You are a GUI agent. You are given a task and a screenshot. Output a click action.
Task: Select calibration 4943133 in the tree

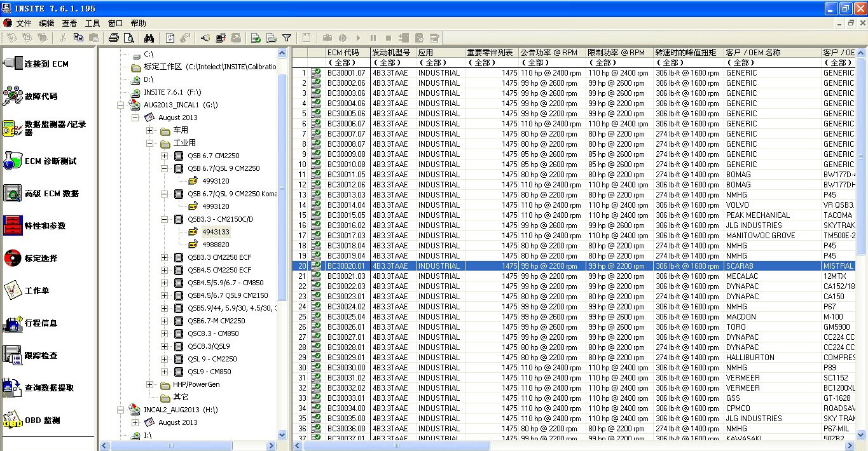point(216,232)
